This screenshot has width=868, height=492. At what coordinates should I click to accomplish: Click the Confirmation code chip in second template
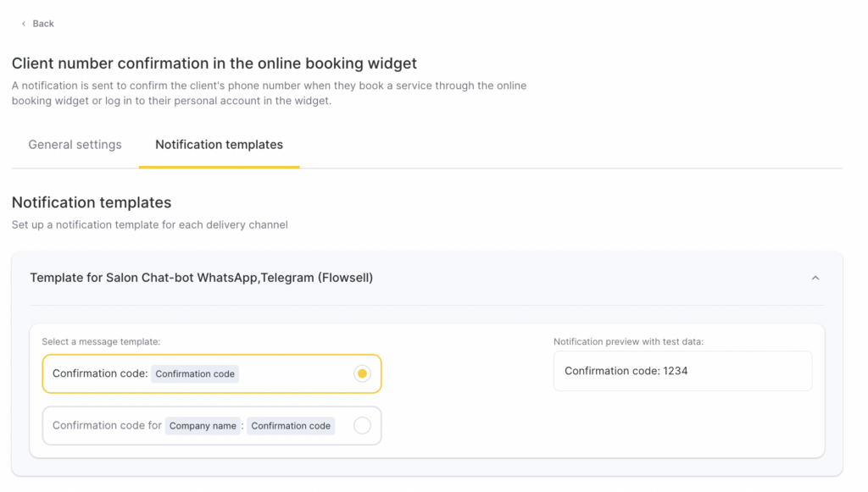click(291, 426)
